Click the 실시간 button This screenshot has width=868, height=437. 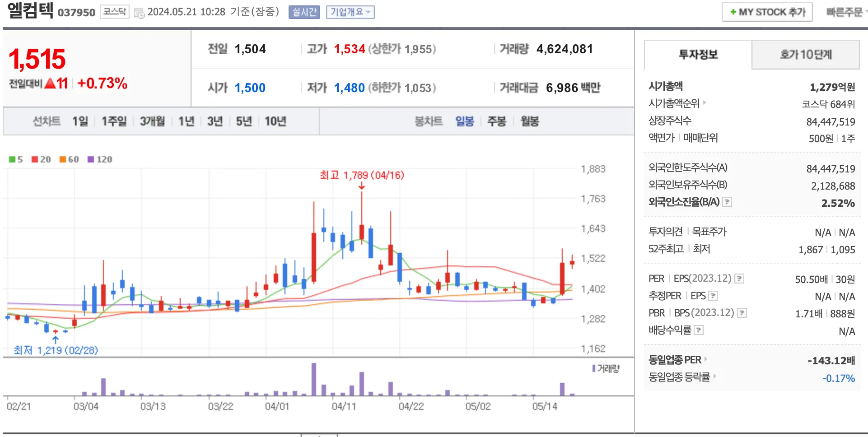click(304, 12)
